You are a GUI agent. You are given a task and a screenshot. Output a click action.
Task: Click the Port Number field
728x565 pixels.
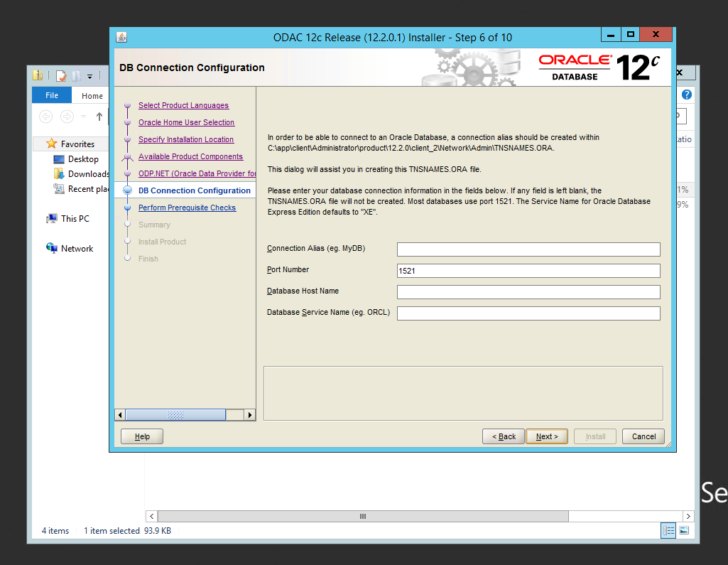pos(528,271)
